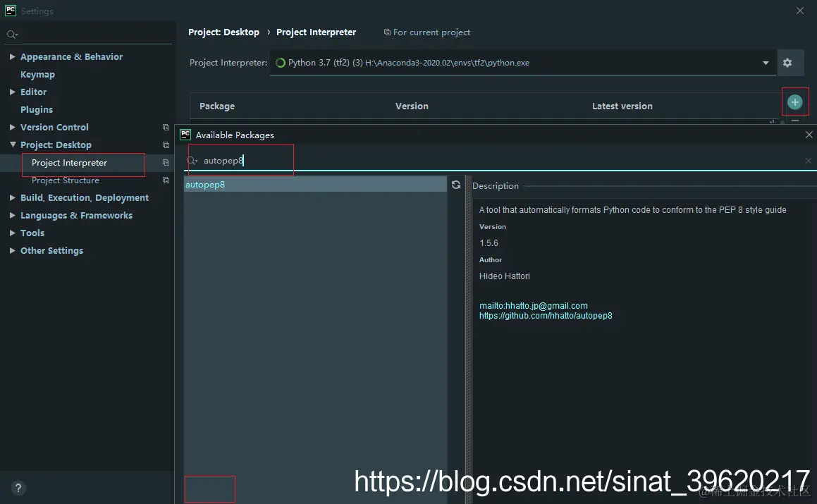Image resolution: width=817 pixels, height=504 pixels.
Task: Select autopep8 in the package results list
Action: coord(315,185)
